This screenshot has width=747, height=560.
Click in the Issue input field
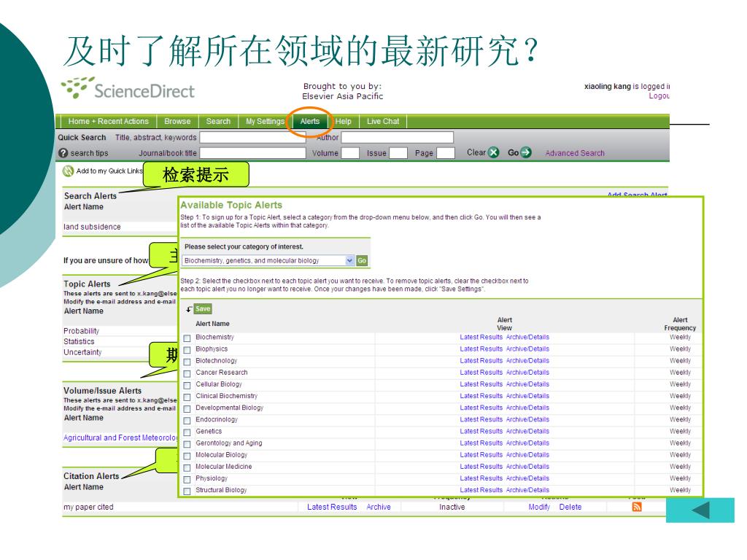(398, 153)
